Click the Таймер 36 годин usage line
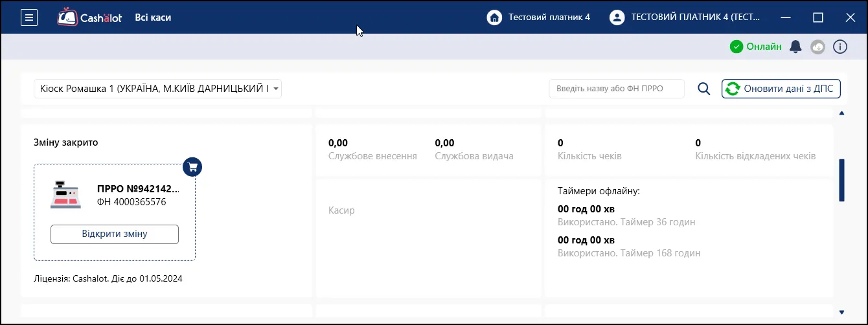 click(x=626, y=222)
